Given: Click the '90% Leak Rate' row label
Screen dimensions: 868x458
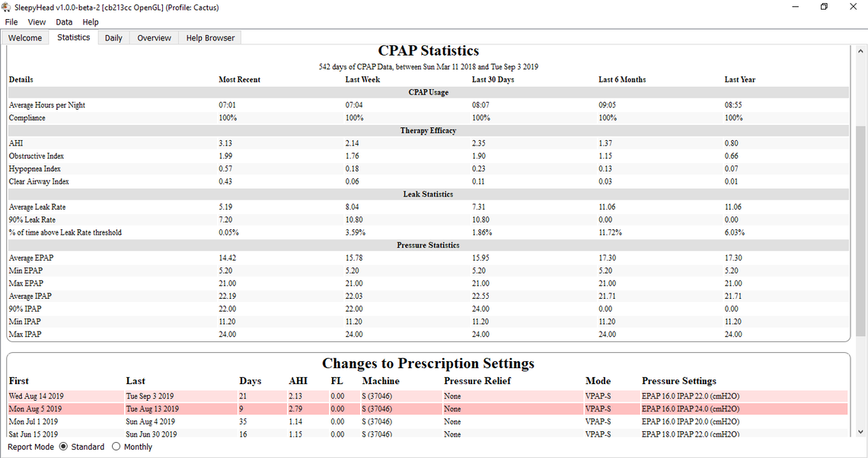Looking at the screenshot, I should (32, 220).
